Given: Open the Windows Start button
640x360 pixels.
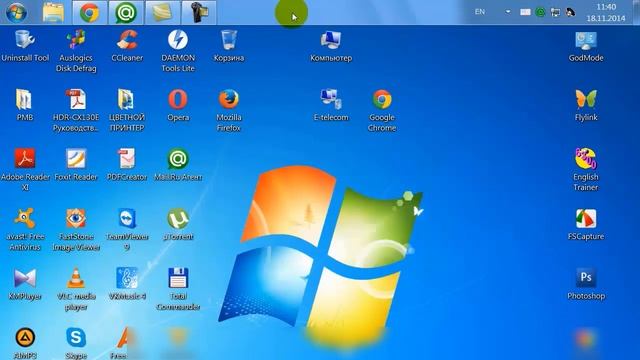Looking at the screenshot, I should (x=16, y=12).
